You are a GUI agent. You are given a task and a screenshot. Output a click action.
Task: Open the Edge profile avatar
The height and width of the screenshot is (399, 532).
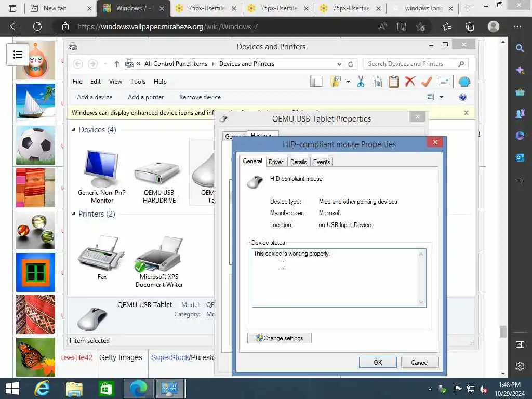tap(494, 26)
